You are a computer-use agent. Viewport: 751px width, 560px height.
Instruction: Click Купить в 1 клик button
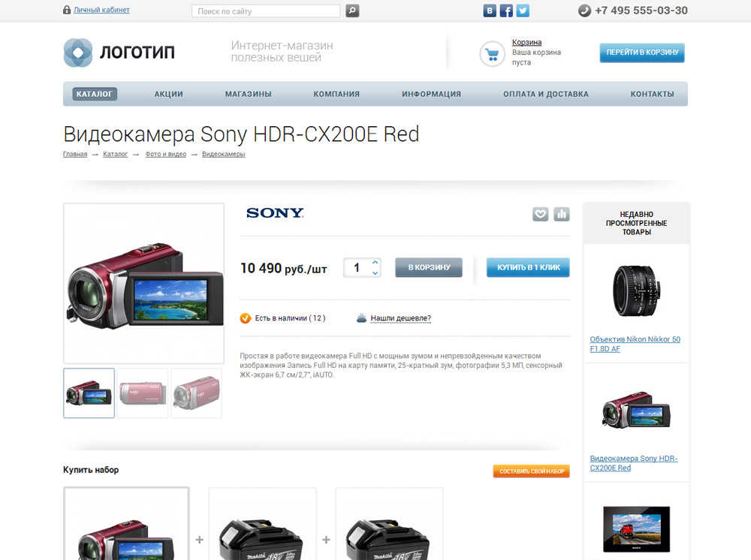pos(528,267)
